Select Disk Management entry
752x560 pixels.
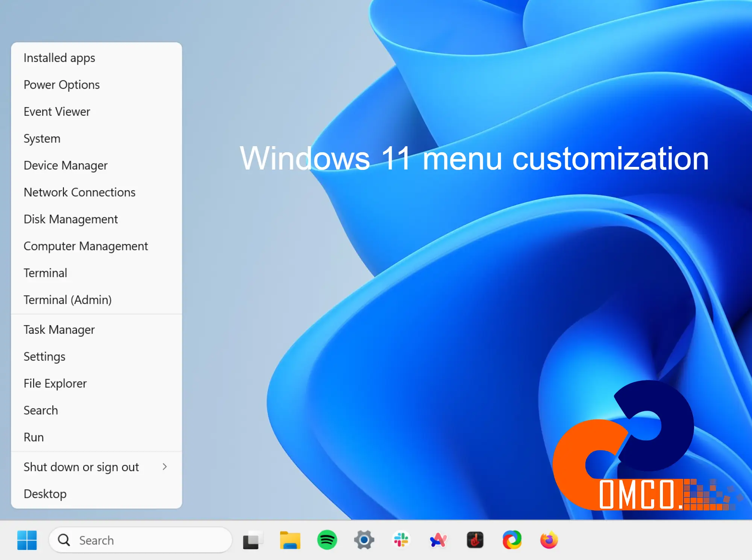tap(97, 219)
